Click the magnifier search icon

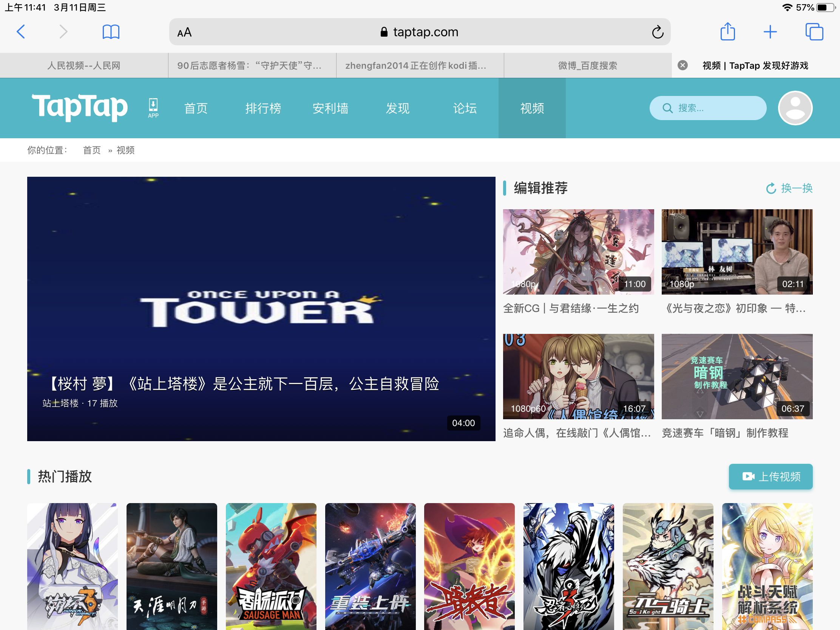667,108
